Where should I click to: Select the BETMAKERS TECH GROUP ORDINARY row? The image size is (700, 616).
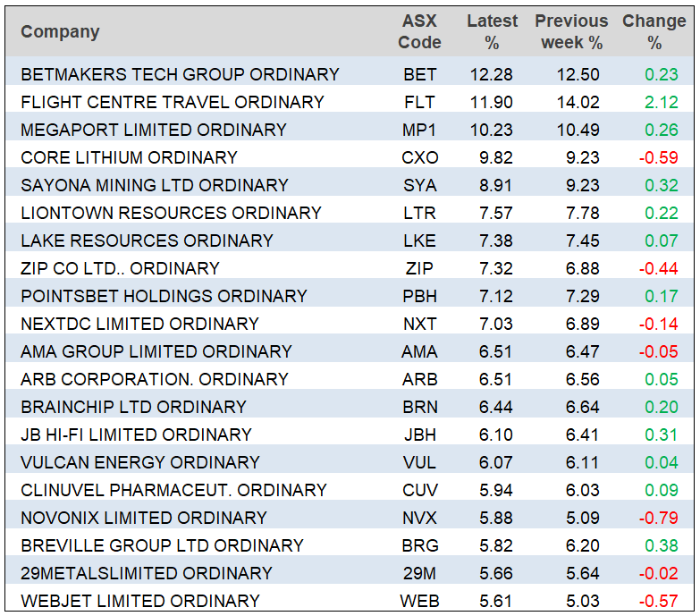180,74
